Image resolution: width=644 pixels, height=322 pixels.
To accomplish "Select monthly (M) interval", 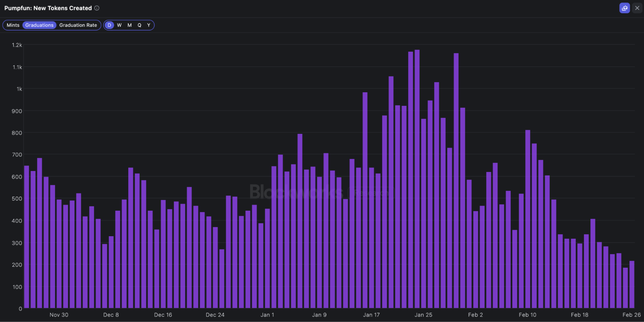I will (130, 25).
